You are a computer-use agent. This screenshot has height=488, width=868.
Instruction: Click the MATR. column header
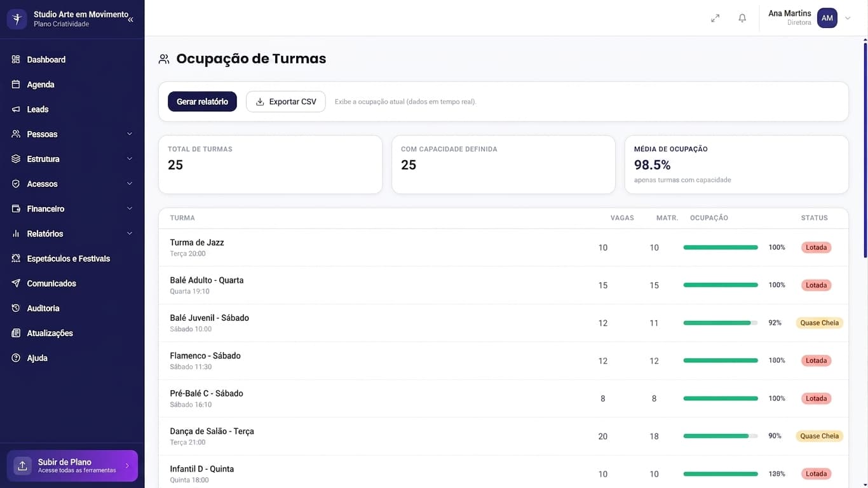click(x=667, y=218)
